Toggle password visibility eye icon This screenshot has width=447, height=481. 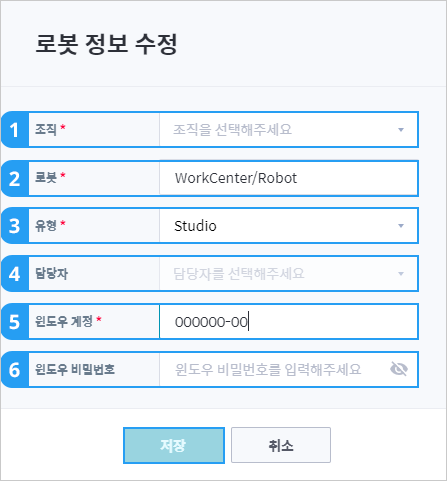(x=399, y=369)
